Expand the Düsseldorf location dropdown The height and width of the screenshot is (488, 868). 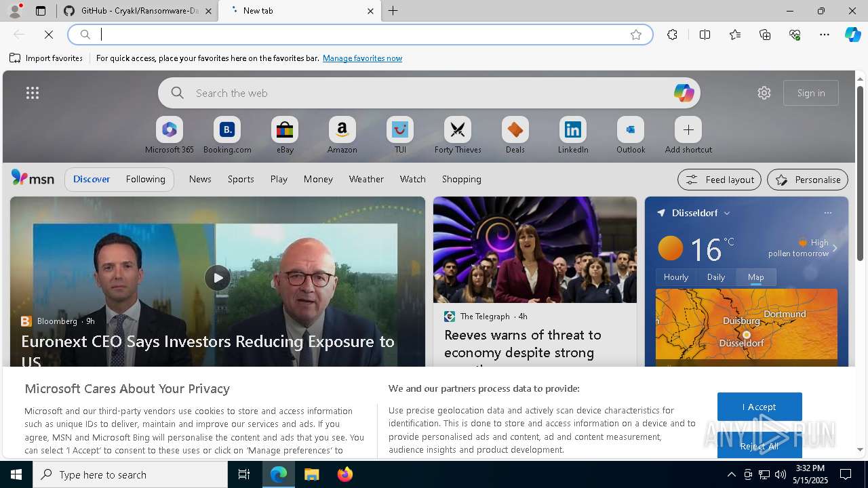point(727,213)
